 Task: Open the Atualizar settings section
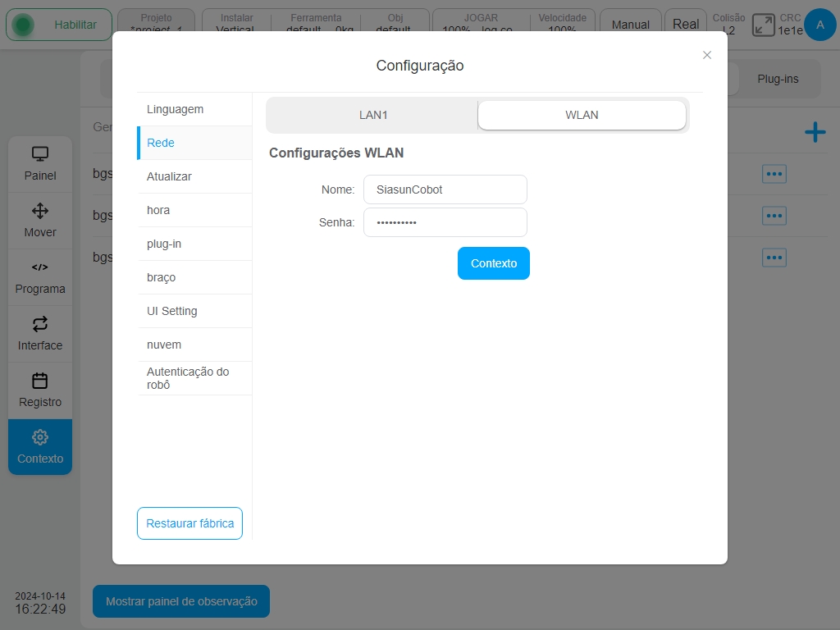pos(195,177)
